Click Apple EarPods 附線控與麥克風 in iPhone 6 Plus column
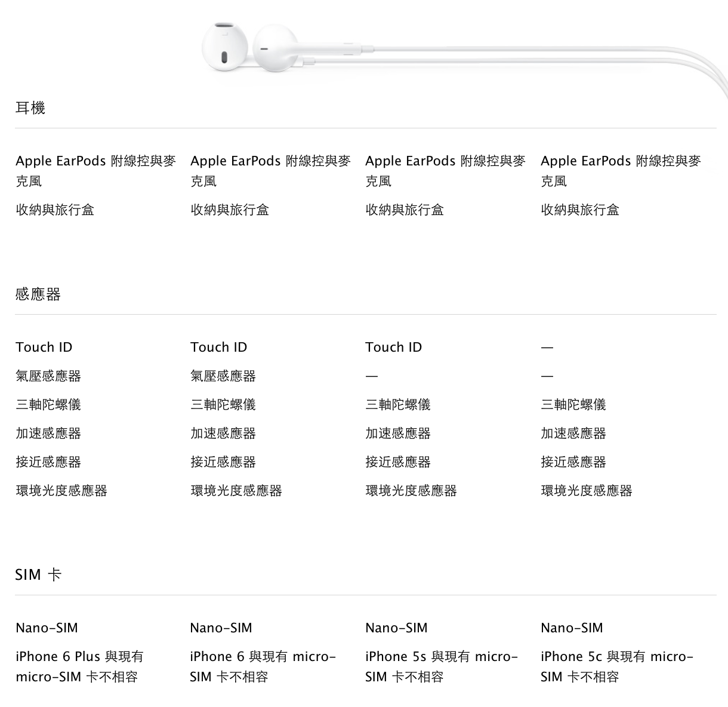The height and width of the screenshot is (707, 728). pos(95,171)
